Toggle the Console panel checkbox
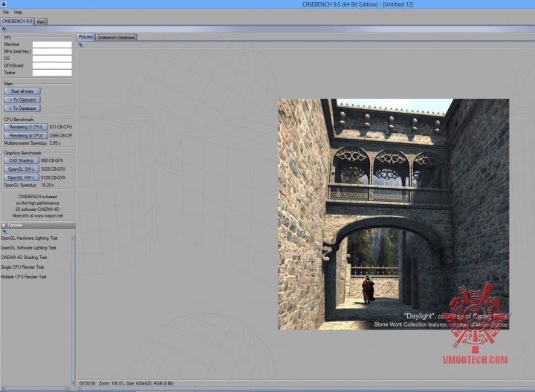Viewport: 535px width, 392px height. 4,225
